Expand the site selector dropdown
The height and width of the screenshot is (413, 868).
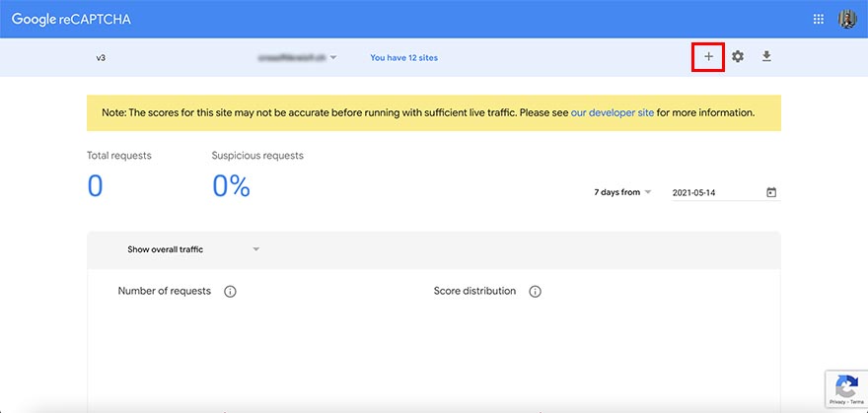(x=333, y=58)
